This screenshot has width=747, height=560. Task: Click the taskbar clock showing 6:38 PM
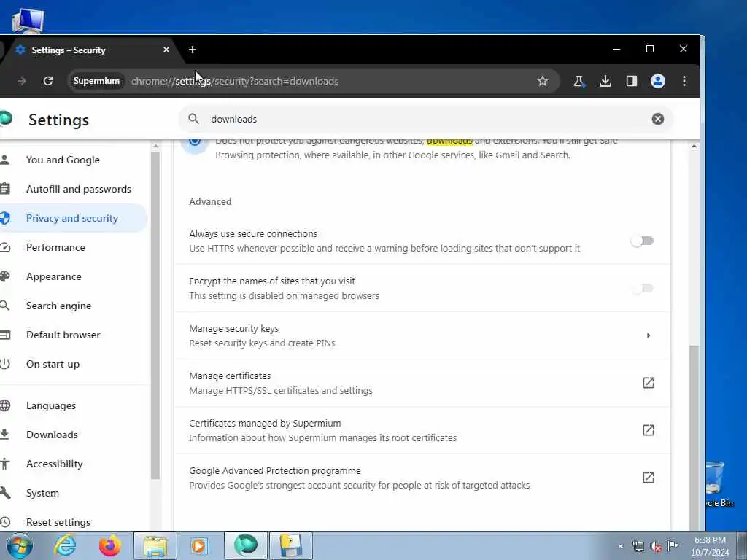(710, 546)
